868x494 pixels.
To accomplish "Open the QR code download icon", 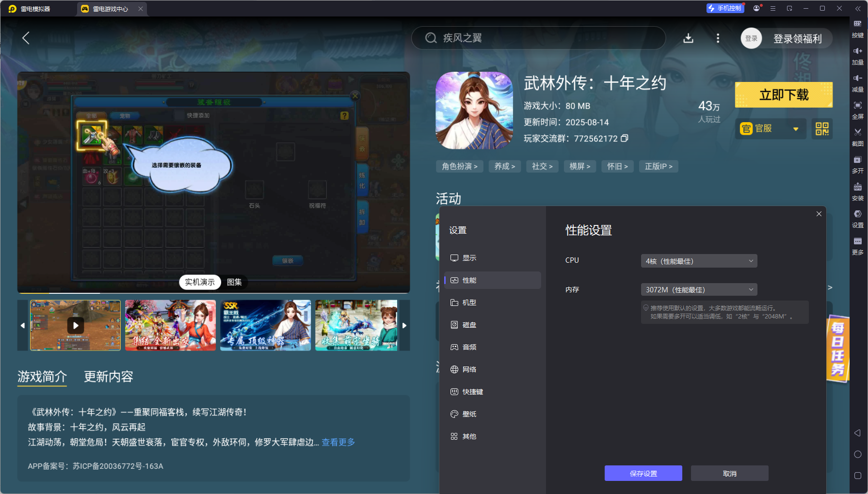I will click(822, 129).
